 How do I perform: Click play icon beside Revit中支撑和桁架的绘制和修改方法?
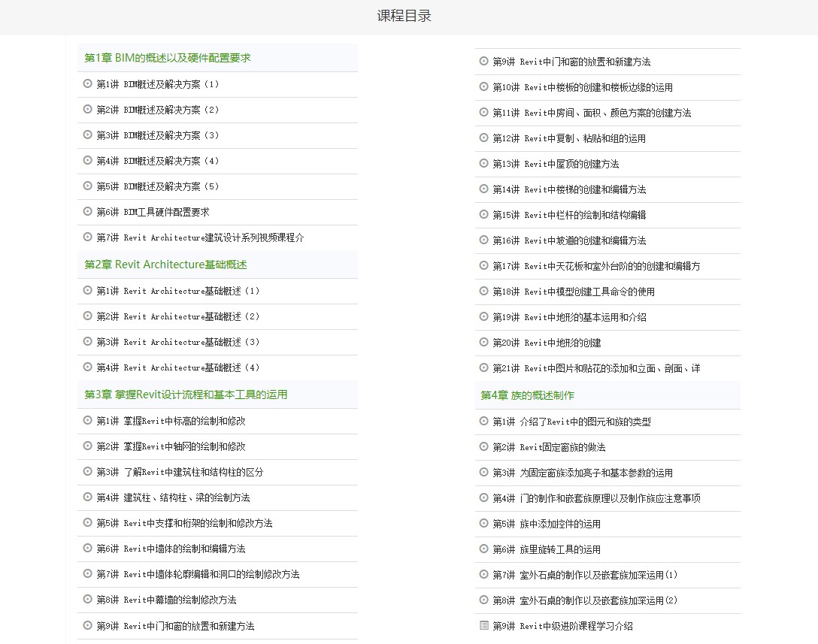88,522
